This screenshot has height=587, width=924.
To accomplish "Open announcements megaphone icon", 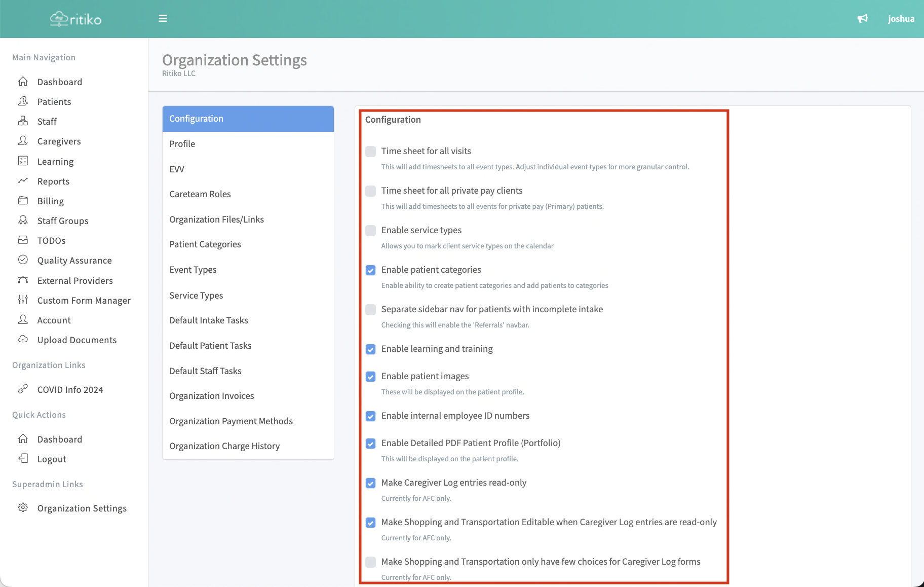I will click(x=862, y=19).
